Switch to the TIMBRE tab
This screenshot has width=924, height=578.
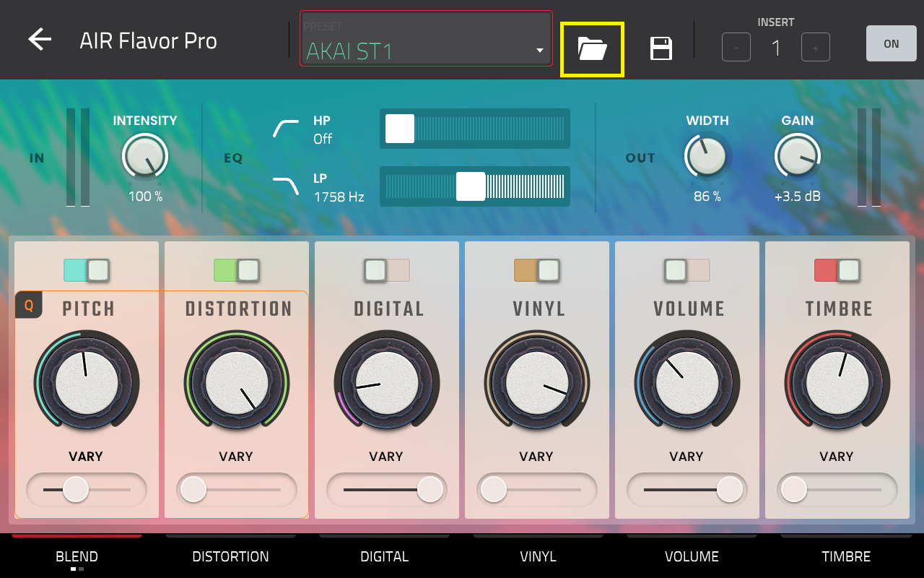(847, 556)
